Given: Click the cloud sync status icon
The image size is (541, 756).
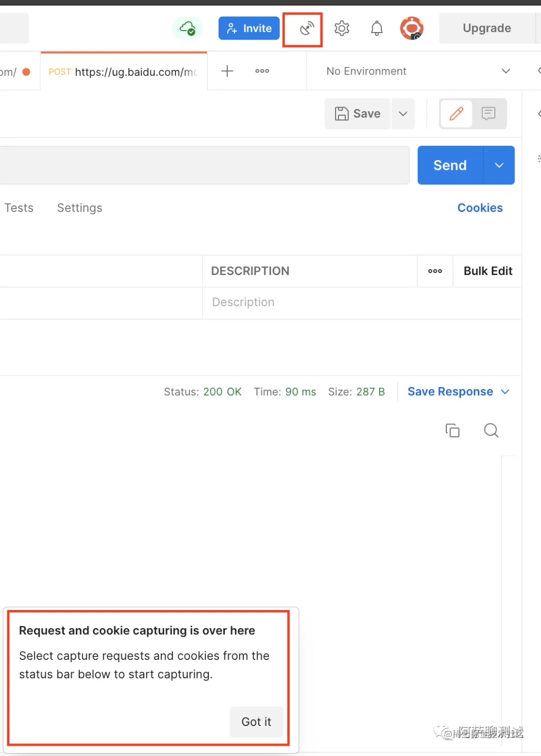Looking at the screenshot, I should (187, 28).
